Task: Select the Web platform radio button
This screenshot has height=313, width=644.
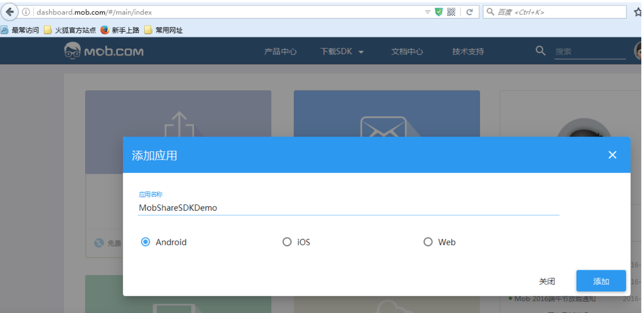Action: point(428,242)
